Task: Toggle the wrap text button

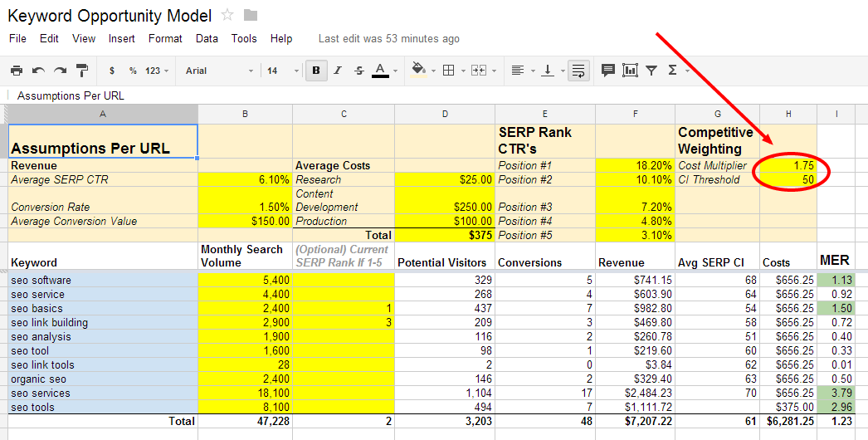Action: coord(578,71)
